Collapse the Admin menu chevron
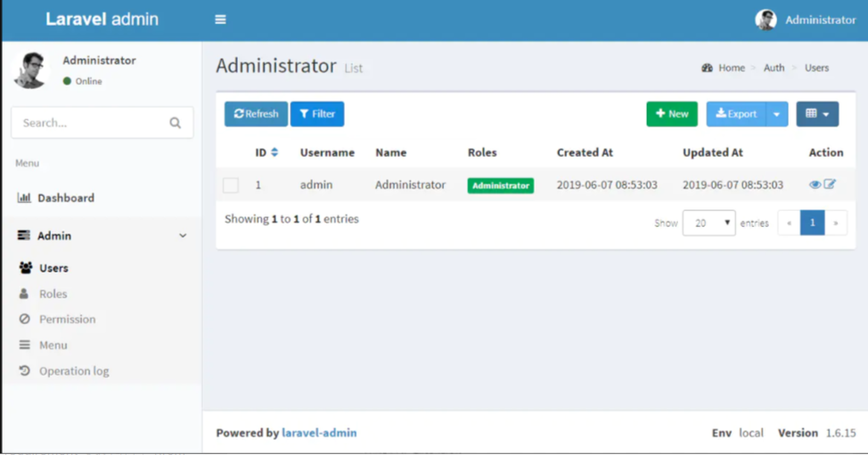 pyautogui.click(x=183, y=236)
